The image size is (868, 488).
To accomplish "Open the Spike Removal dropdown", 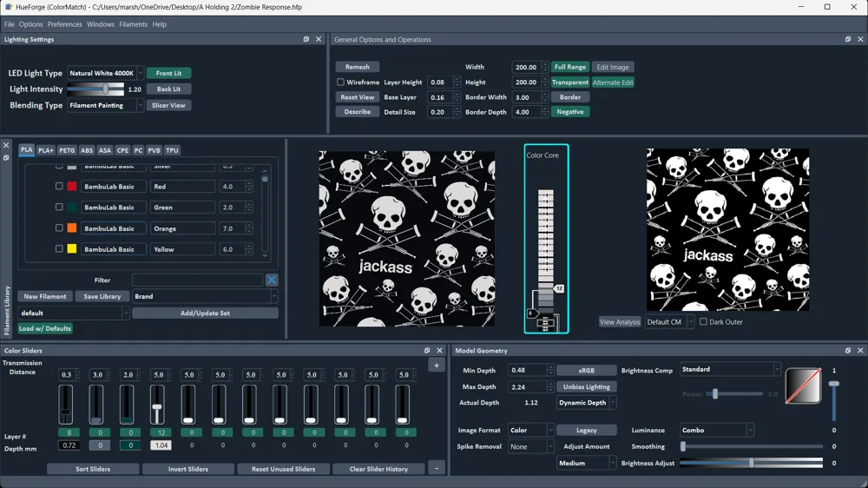I will pyautogui.click(x=530, y=446).
